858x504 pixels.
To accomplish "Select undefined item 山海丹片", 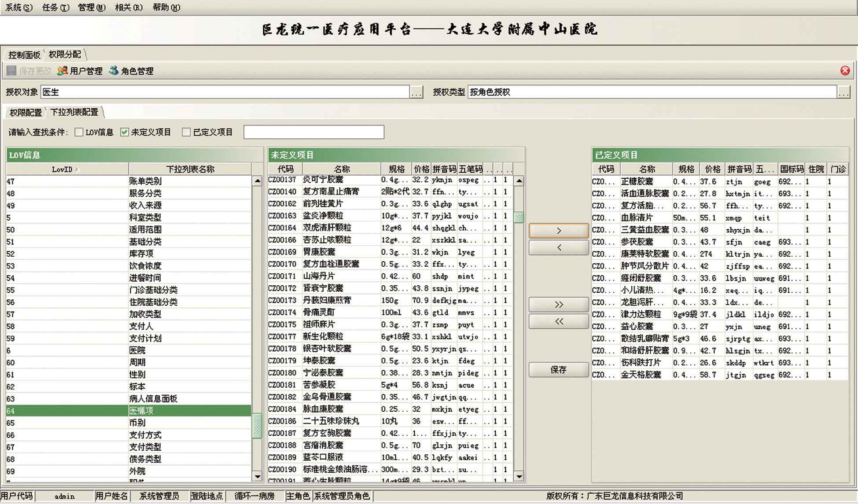I will click(390, 276).
